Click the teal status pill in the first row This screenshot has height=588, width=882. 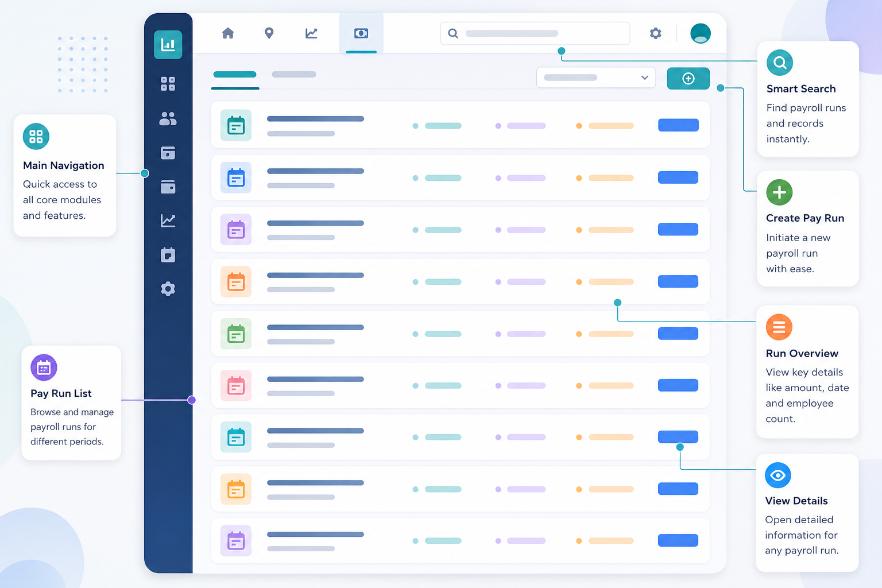click(443, 126)
